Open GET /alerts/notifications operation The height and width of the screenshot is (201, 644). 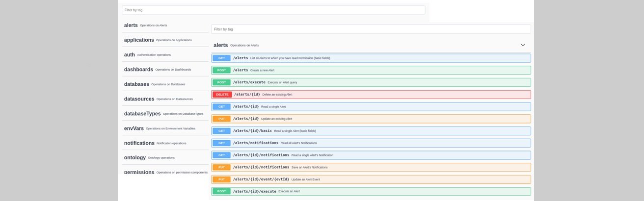coord(371,143)
